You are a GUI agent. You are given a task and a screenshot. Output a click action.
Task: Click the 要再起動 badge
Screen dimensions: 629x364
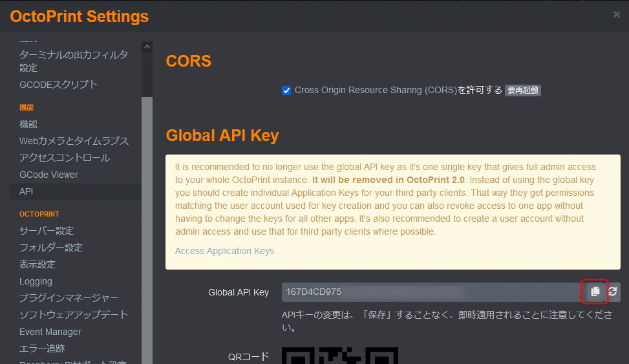[x=523, y=91]
